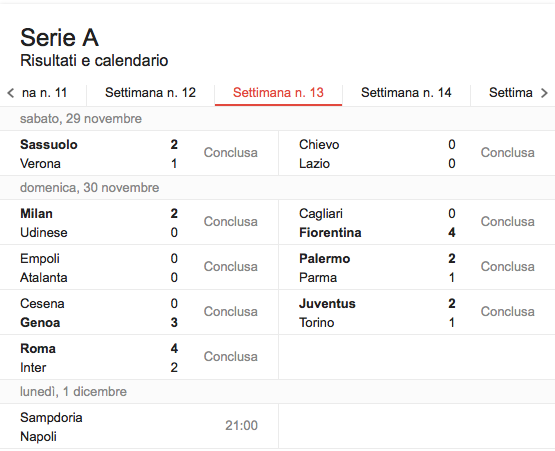Open the Cagliari vs Fiorentina match
The width and height of the screenshot is (555, 451).
pos(417,222)
